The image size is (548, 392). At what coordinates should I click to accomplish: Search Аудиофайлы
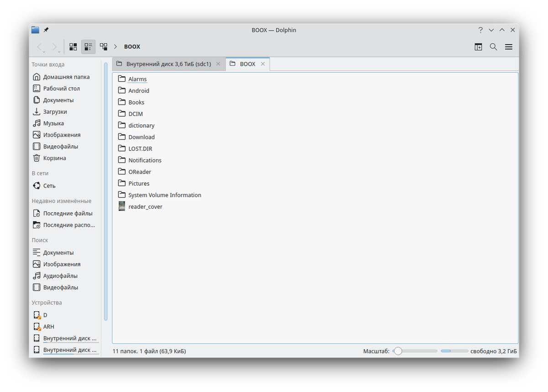(x=66, y=276)
